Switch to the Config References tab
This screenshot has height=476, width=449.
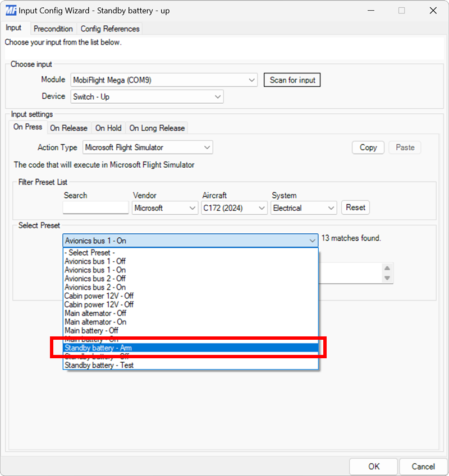click(110, 29)
